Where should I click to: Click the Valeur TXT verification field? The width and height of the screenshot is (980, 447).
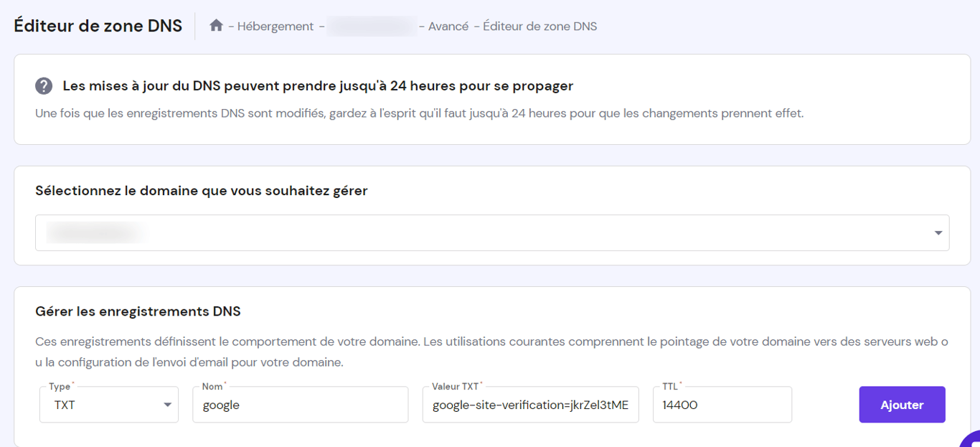(x=530, y=405)
